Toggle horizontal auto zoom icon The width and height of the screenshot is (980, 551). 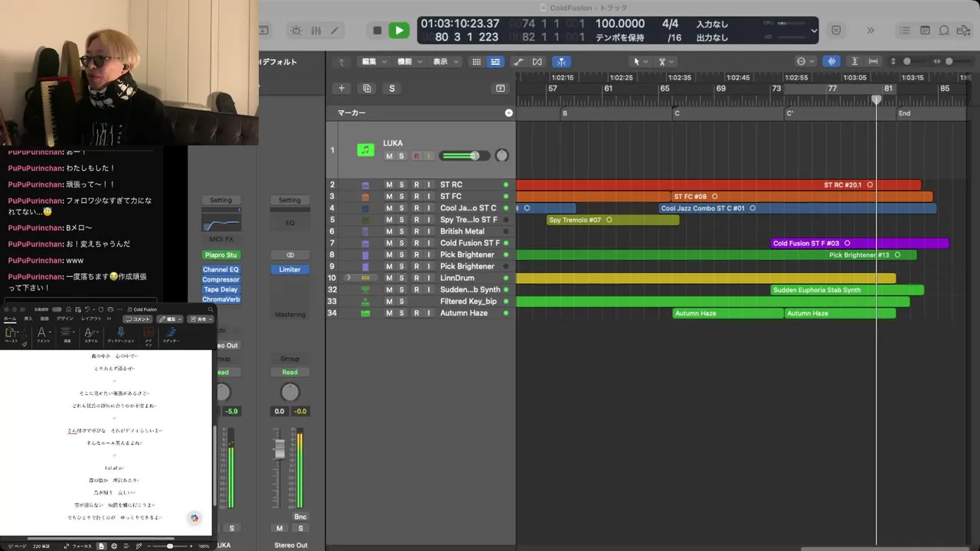click(x=872, y=61)
